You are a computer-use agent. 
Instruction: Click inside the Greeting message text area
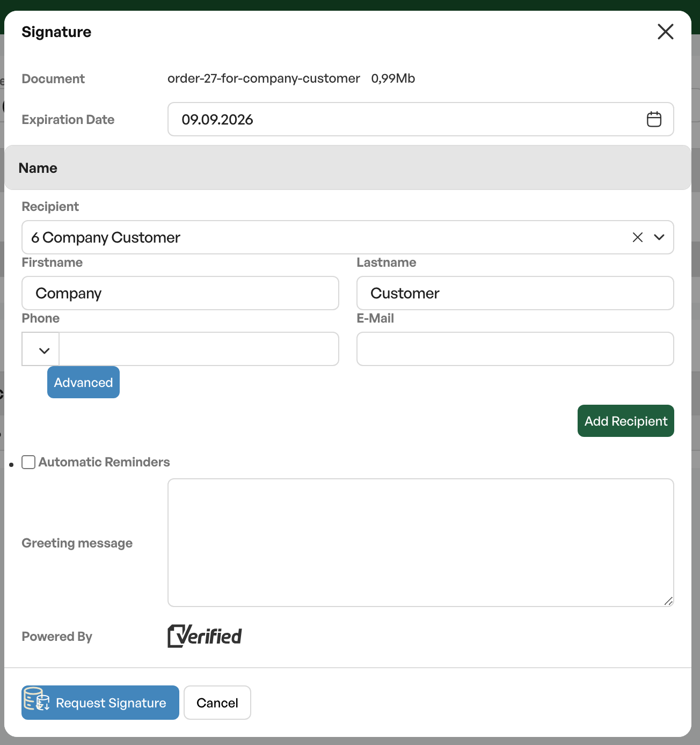click(x=421, y=543)
